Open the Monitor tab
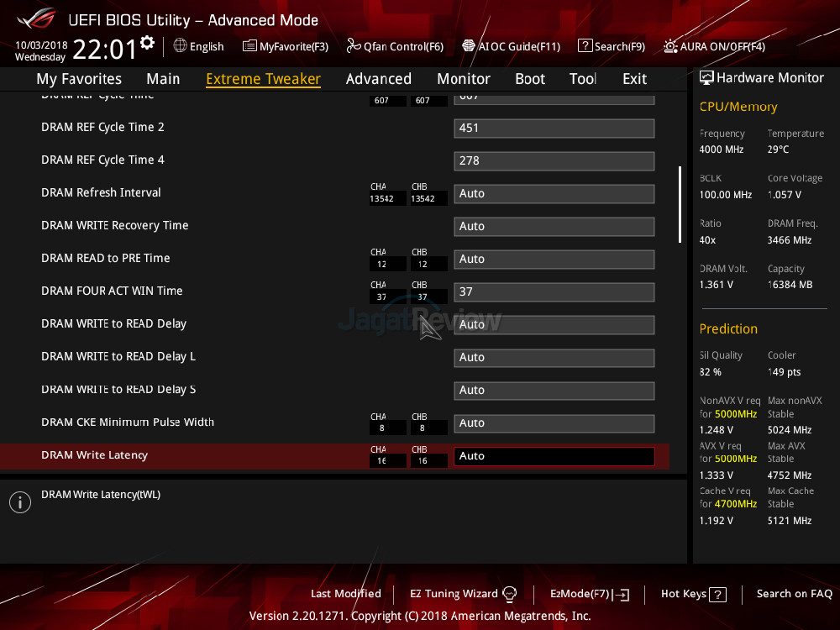840x630 pixels. tap(463, 79)
